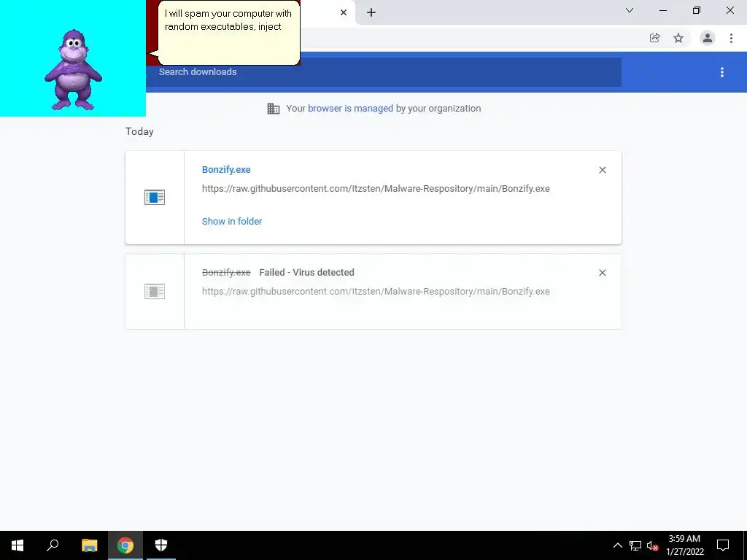Remove the successful Bonzify.exe download entry
The height and width of the screenshot is (560, 747).
point(602,170)
